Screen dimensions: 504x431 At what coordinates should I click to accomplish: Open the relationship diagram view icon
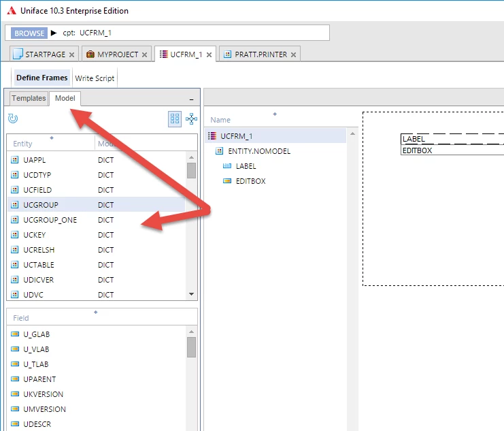point(191,118)
